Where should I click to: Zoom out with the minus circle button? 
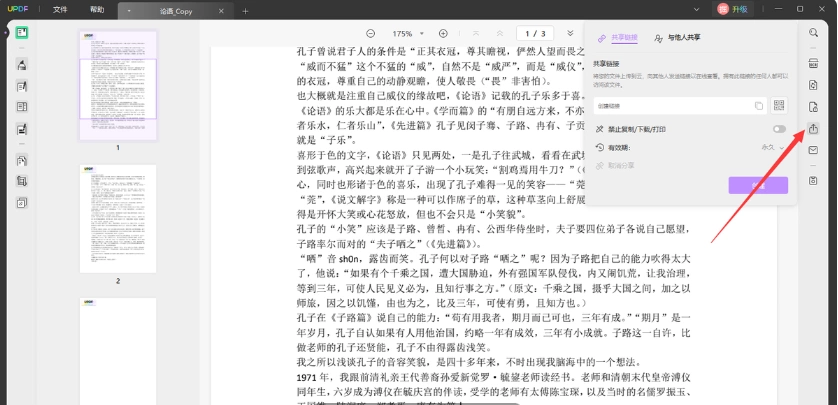pos(370,33)
